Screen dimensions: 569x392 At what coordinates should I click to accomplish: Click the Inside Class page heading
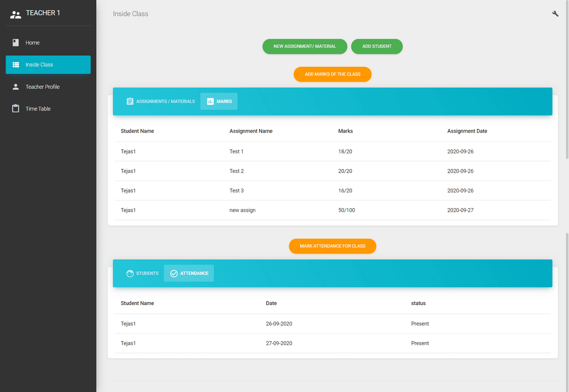(x=130, y=14)
